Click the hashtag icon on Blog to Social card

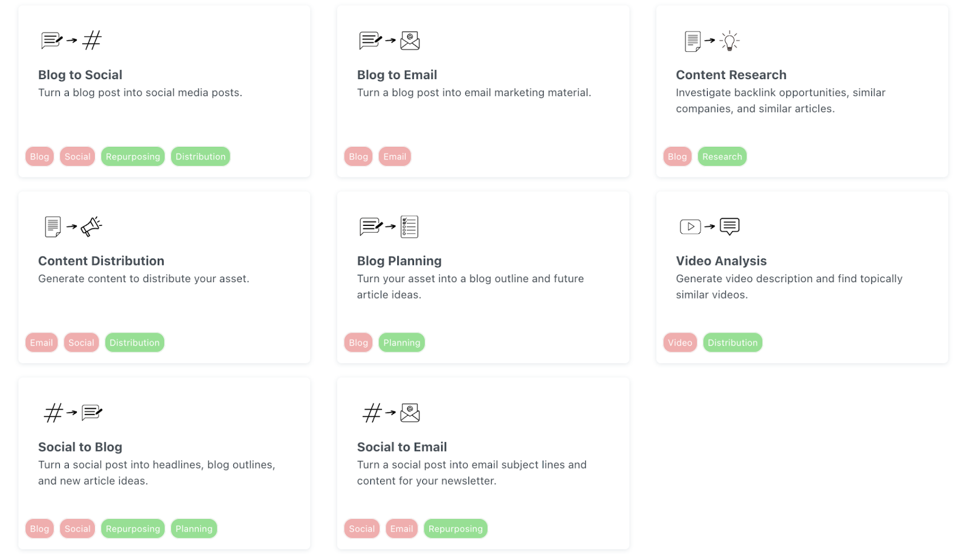[92, 40]
